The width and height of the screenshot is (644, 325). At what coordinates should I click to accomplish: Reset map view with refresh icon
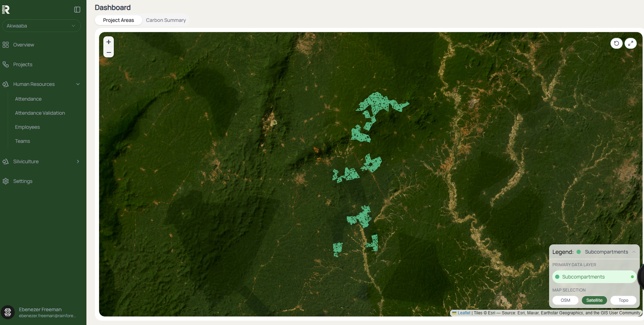tap(616, 43)
